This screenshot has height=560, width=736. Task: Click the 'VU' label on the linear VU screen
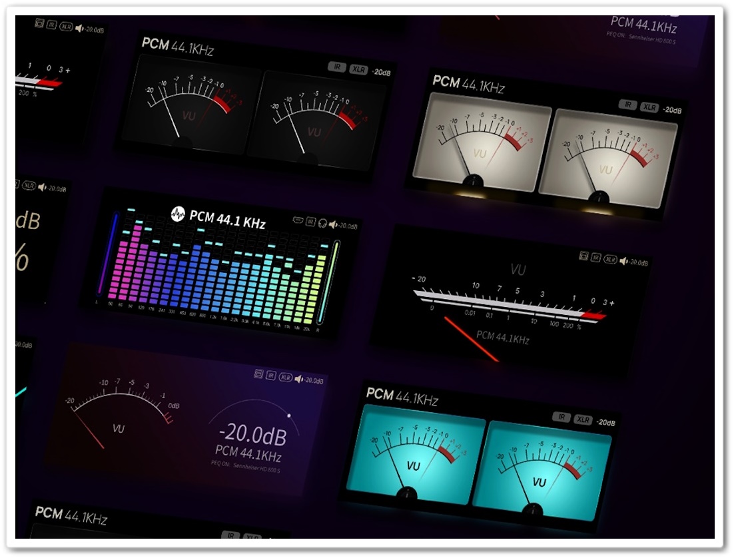tap(518, 270)
